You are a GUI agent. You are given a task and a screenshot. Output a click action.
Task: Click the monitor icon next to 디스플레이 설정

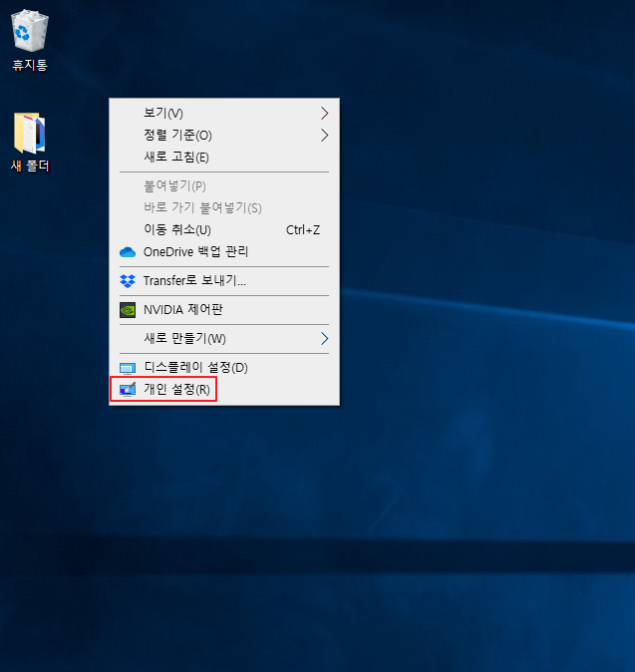128,368
